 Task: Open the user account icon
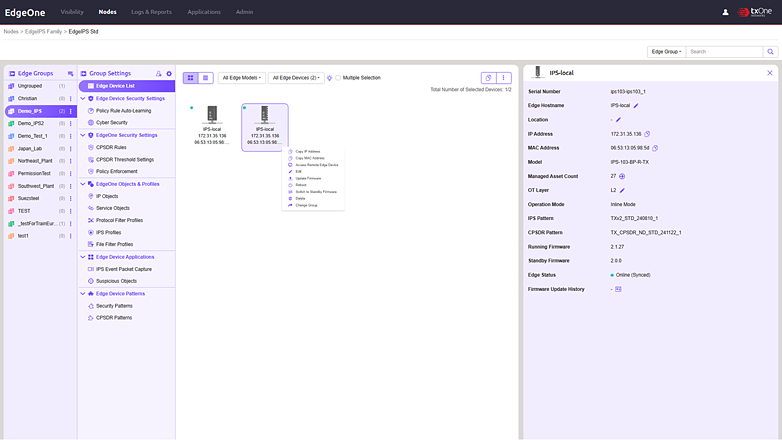pyautogui.click(x=725, y=12)
